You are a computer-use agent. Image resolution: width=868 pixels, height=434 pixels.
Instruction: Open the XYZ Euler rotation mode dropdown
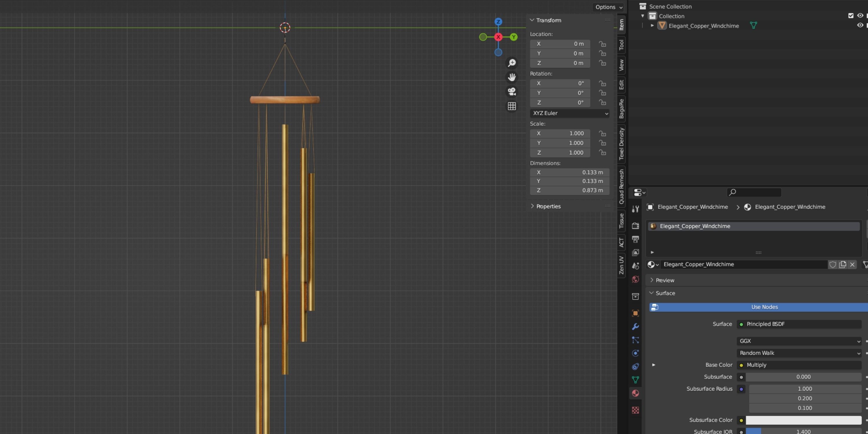(569, 113)
